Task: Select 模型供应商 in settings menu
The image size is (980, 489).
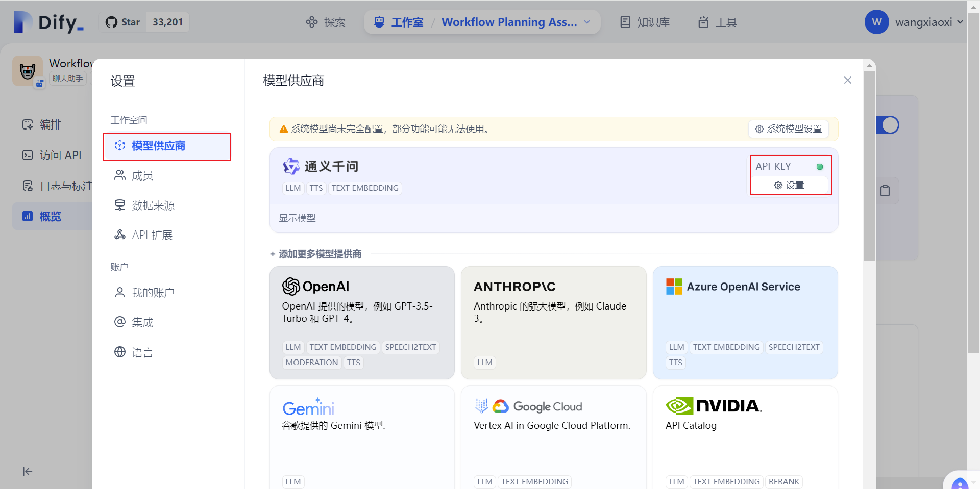Action: point(166,146)
